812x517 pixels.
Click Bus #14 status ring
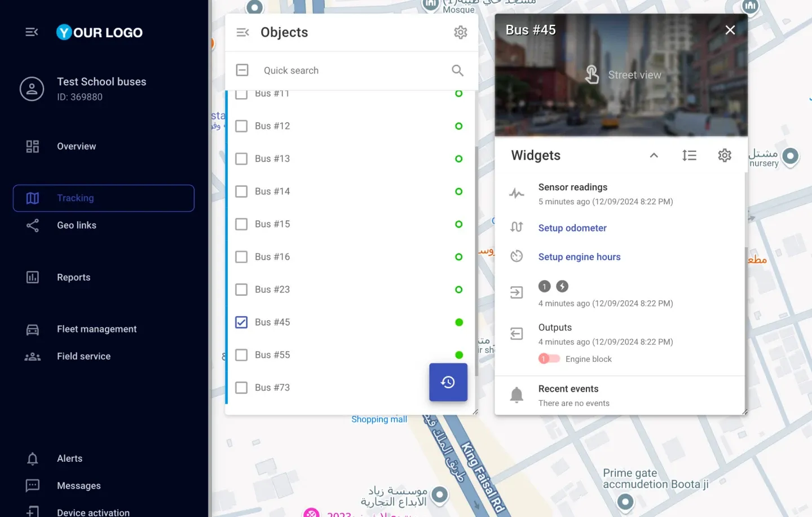click(459, 191)
